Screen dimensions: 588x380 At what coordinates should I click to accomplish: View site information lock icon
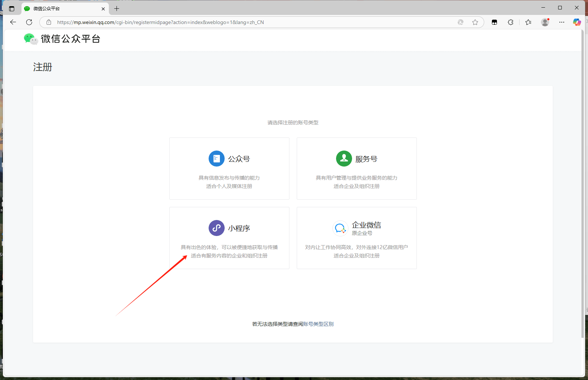49,22
